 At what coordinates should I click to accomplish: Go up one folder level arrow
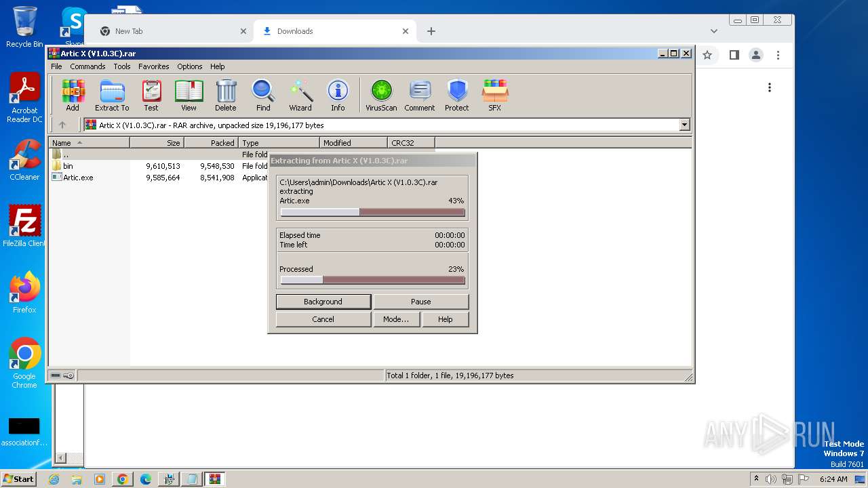[x=62, y=125]
